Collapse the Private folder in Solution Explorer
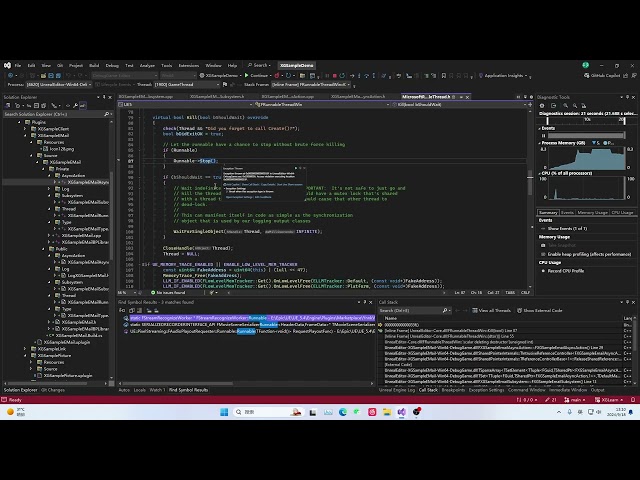 [43, 169]
